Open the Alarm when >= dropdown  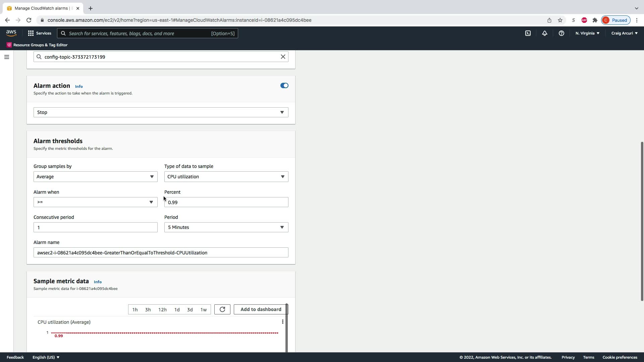(95, 202)
